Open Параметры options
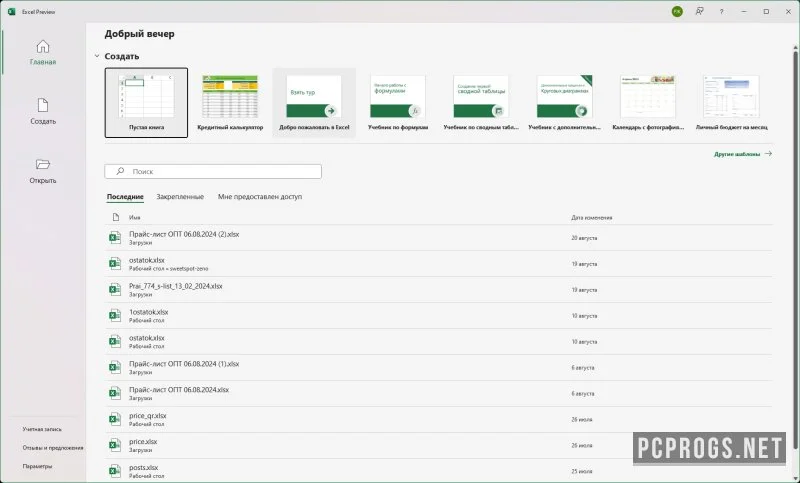 tap(37, 466)
